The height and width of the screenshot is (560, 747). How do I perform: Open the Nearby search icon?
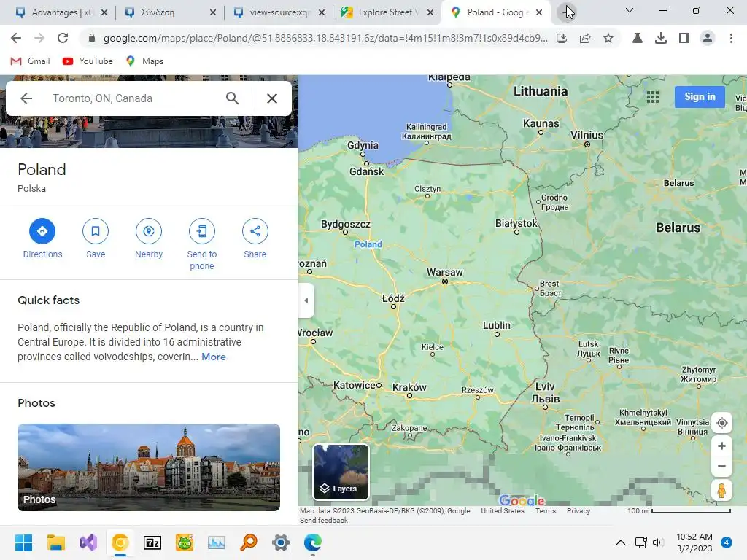(x=149, y=231)
